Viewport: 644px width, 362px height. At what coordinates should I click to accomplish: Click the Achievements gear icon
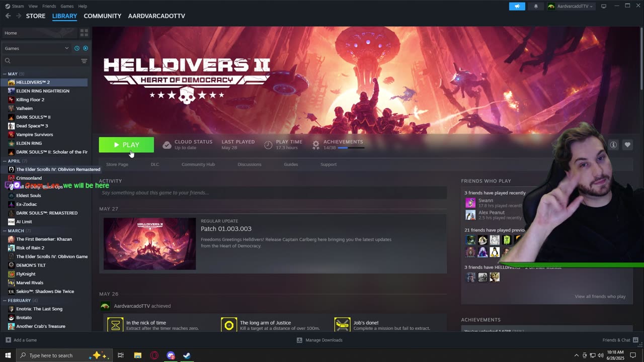point(316,145)
